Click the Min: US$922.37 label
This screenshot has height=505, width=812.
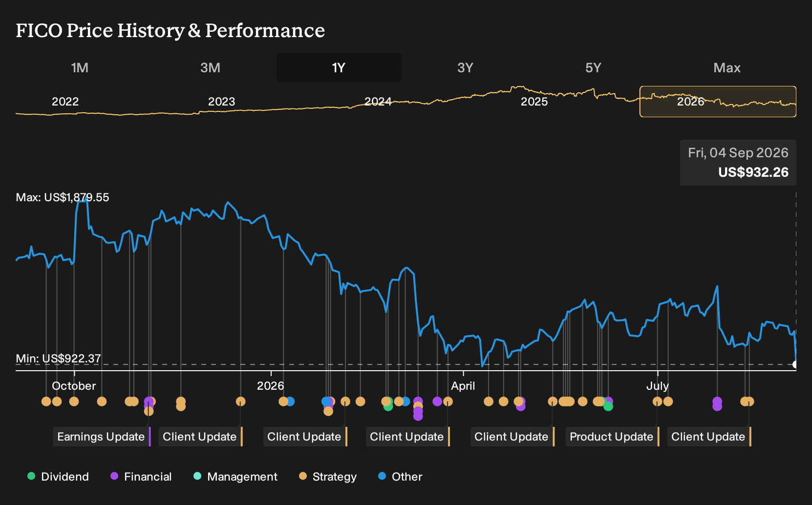58,358
